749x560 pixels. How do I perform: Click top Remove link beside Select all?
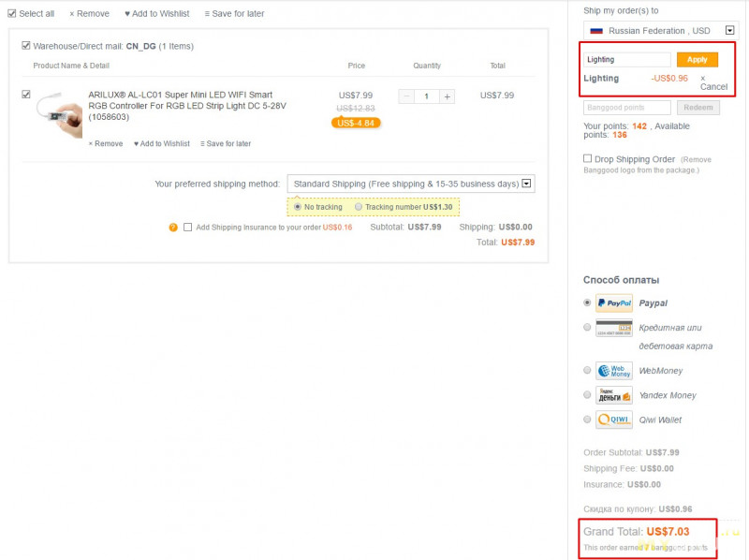[x=89, y=14]
